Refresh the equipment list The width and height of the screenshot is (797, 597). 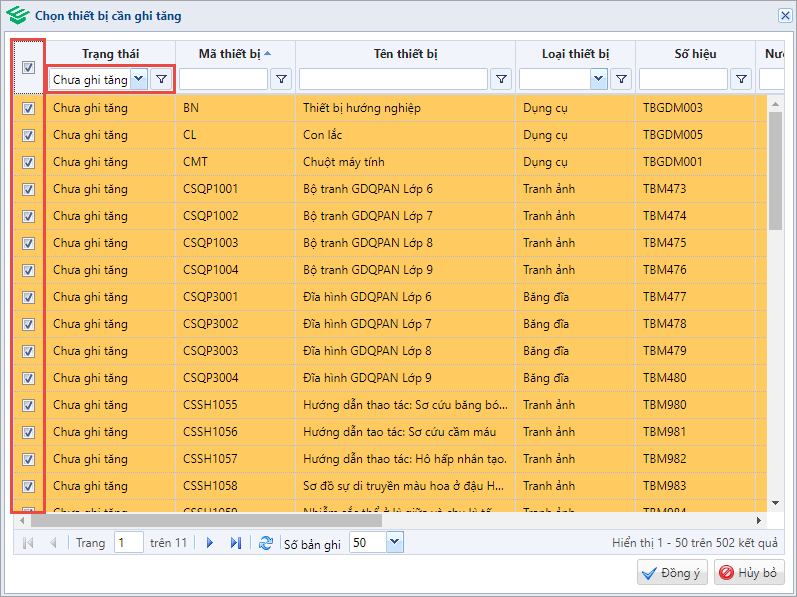click(x=265, y=543)
